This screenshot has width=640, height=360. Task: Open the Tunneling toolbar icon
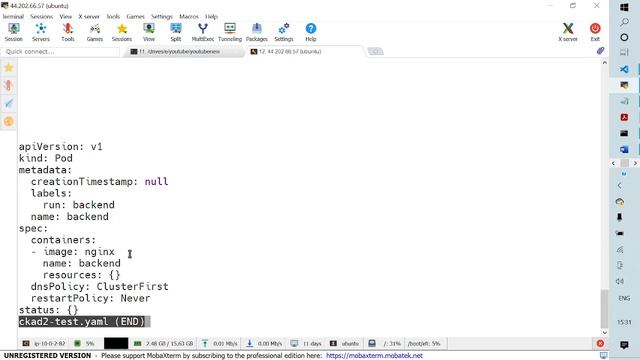[x=230, y=32]
